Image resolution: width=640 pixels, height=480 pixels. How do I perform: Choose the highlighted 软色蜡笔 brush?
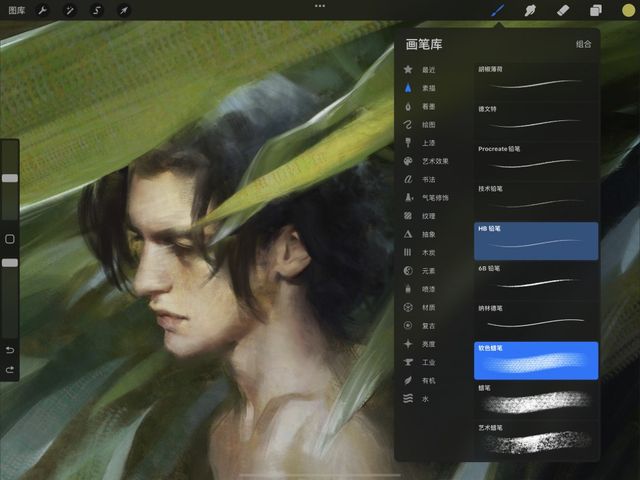point(536,360)
